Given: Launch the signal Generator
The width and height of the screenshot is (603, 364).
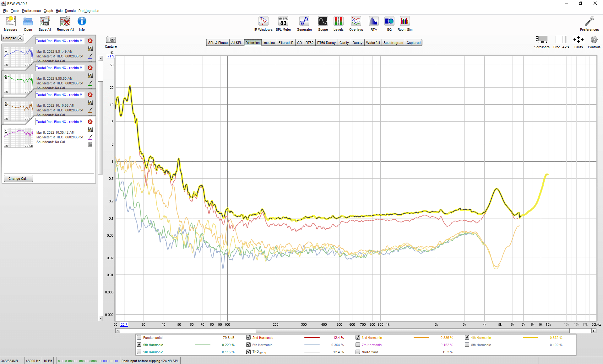Looking at the screenshot, I should pyautogui.click(x=304, y=24).
